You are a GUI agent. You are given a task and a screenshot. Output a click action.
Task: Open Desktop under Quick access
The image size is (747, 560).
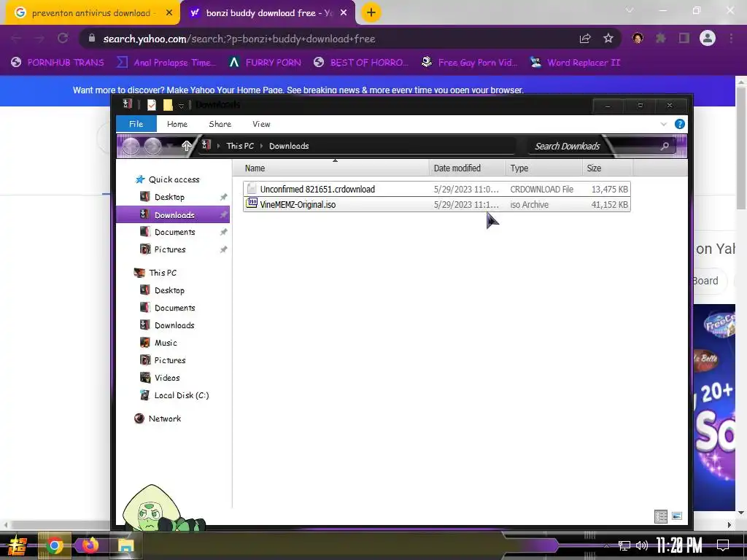pyautogui.click(x=169, y=197)
